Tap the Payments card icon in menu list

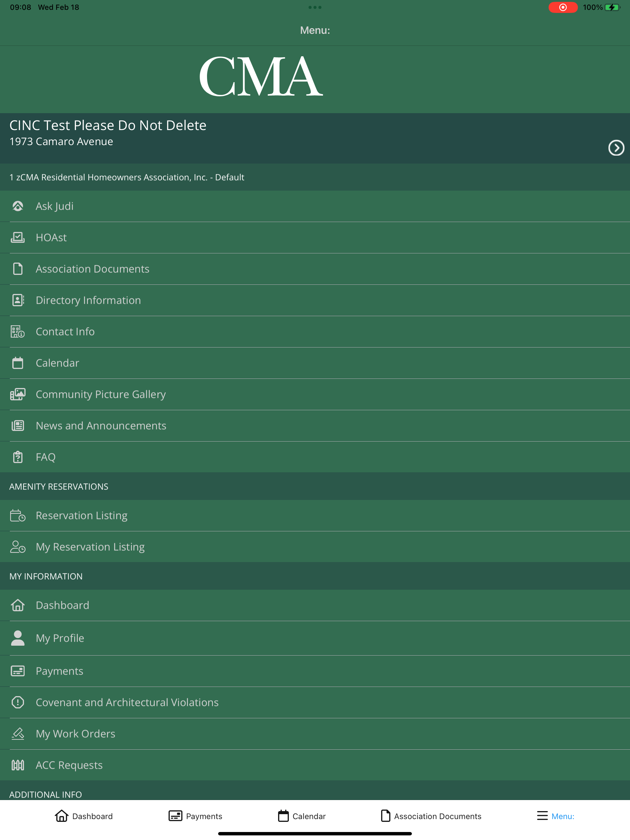coord(18,671)
